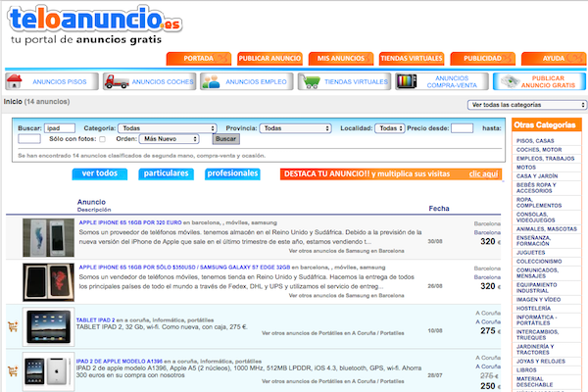Image resolution: width=588 pixels, height=392 pixels.
Task: Open the Tablet iPad 2 thumbnail
Action: click(48, 326)
